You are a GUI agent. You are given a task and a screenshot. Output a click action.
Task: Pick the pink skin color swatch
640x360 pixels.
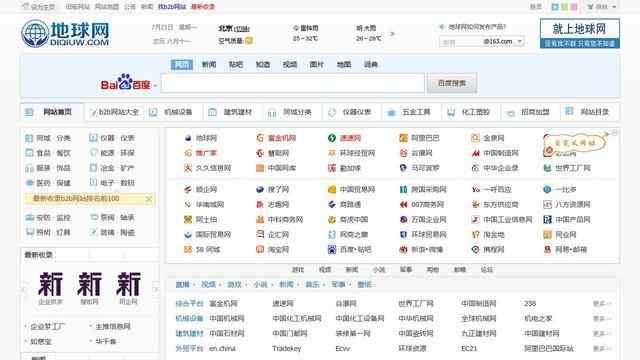pyautogui.click(x=573, y=7)
